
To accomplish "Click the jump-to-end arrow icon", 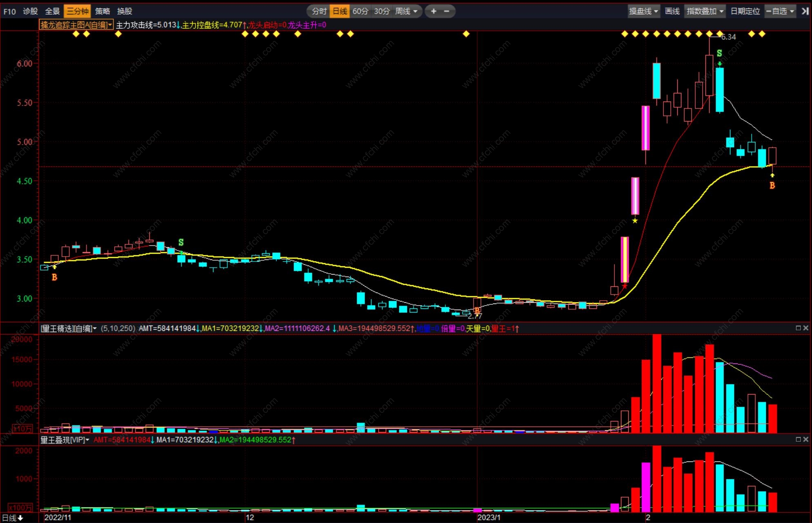I will click(x=805, y=11).
